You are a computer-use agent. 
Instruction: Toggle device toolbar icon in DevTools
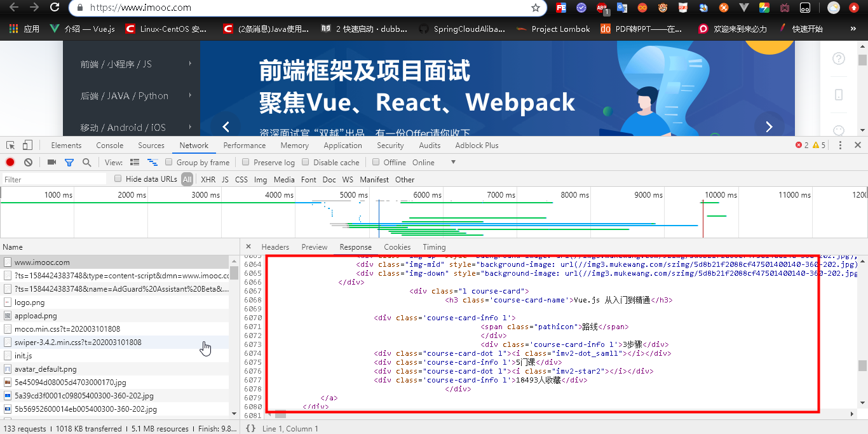tap(27, 145)
